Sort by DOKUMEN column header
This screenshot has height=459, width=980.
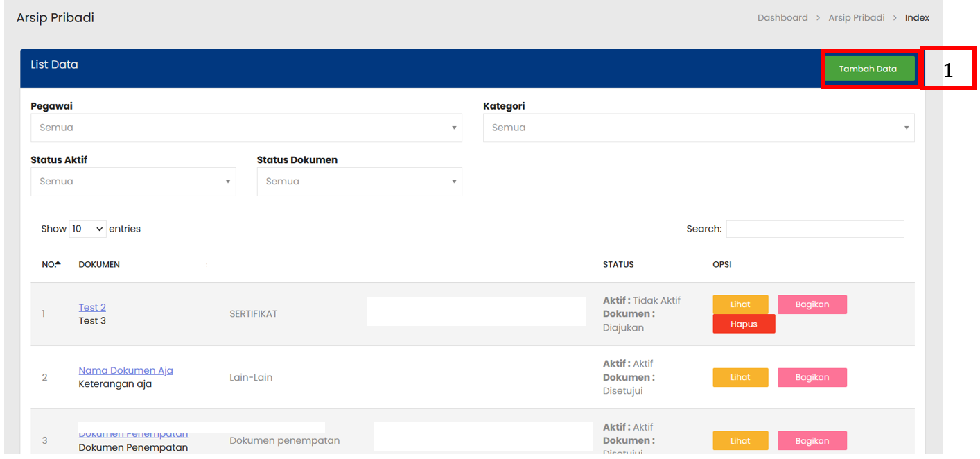(x=99, y=264)
